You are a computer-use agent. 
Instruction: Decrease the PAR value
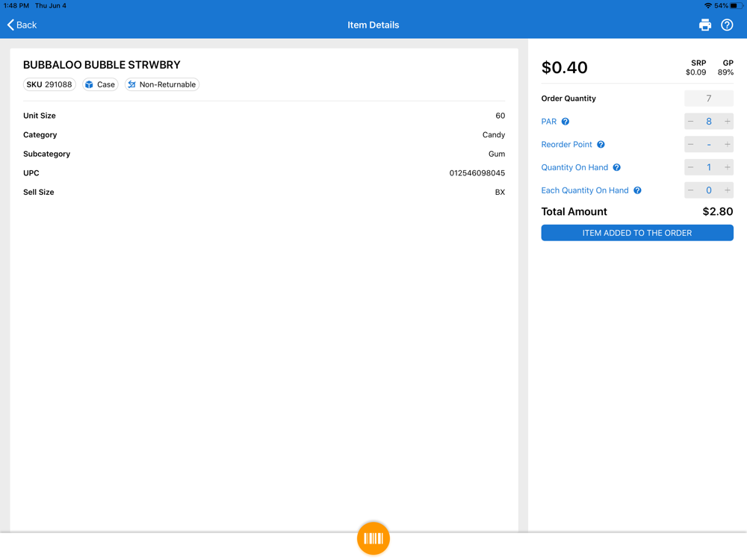691,122
